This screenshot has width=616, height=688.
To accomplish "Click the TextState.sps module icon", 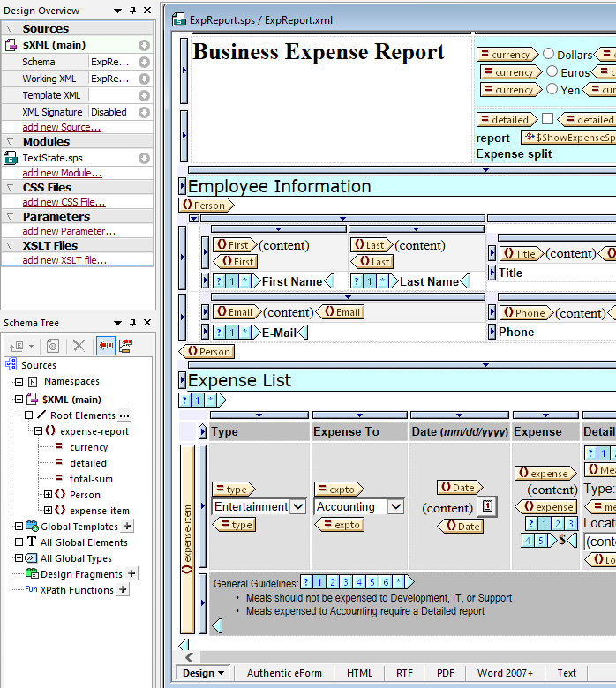I will pyautogui.click(x=11, y=158).
